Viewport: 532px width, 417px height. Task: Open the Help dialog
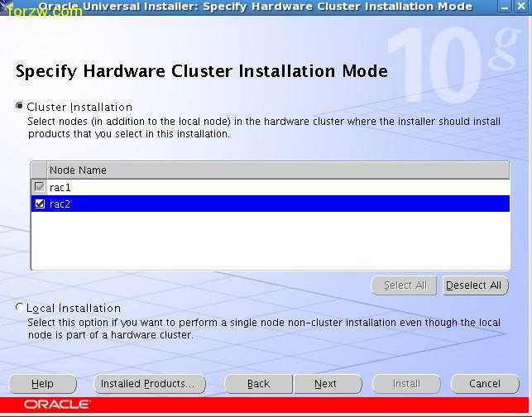pos(42,384)
